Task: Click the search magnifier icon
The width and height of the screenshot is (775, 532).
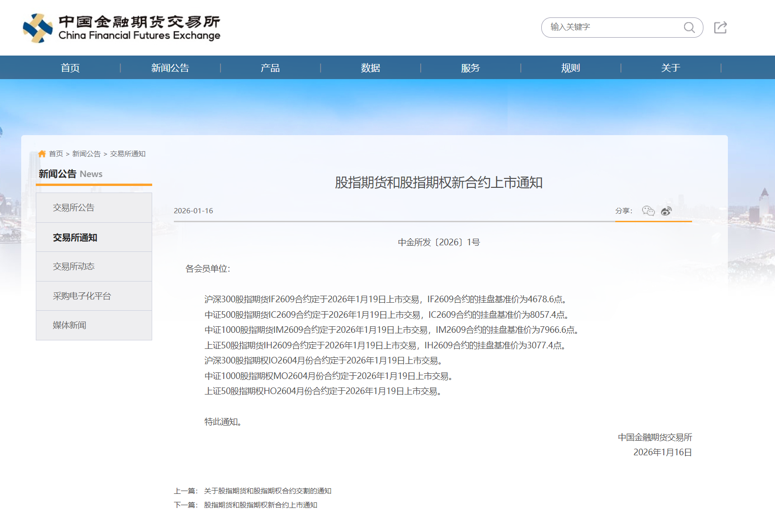Action: click(689, 28)
